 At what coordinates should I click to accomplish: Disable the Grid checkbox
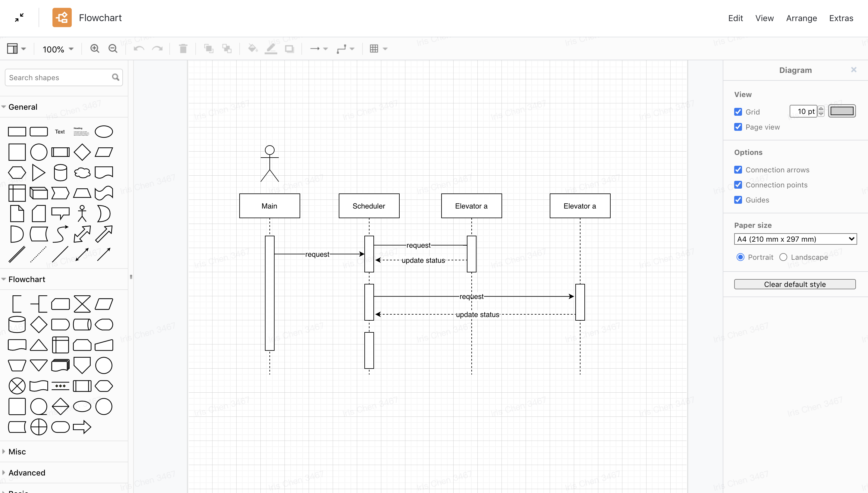click(x=738, y=112)
